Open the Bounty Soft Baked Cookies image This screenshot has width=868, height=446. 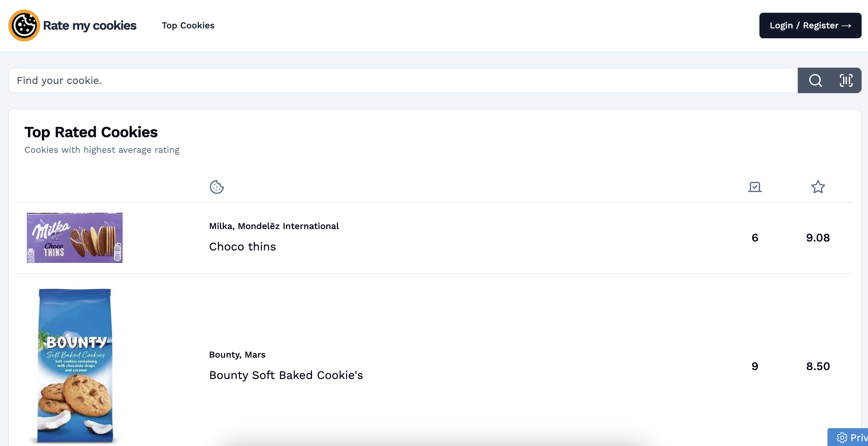[75, 366]
